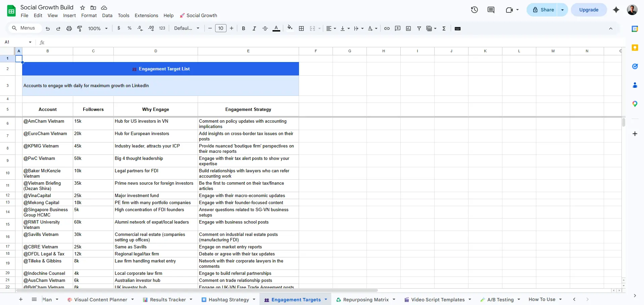Move document to folder icon
644x305 pixels.
coord(93,8)
